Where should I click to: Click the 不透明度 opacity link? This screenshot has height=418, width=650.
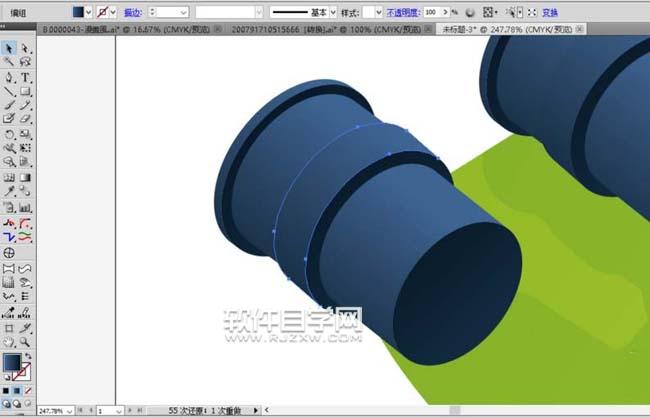pyautogui.click(x=401, y=12)
